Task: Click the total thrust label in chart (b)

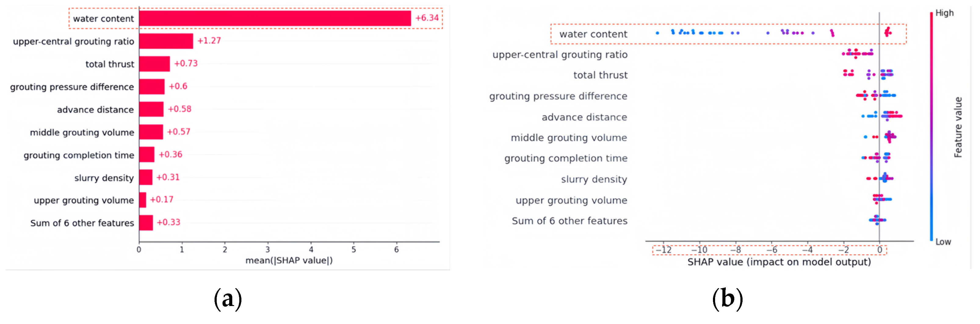Action: (x=600, y=75)
